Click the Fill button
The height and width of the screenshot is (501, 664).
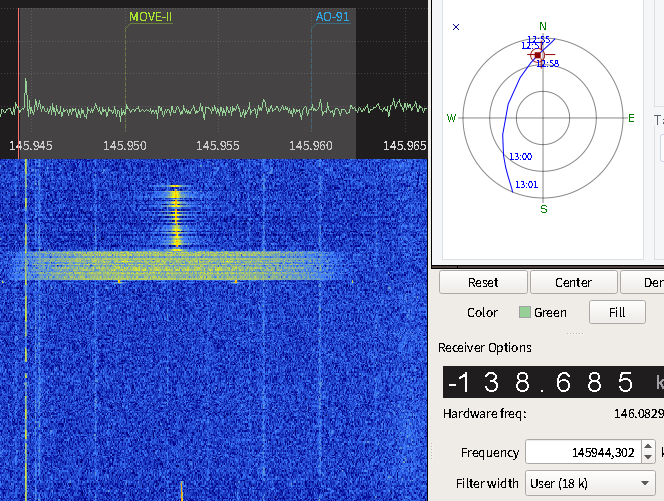coord(617,312)
